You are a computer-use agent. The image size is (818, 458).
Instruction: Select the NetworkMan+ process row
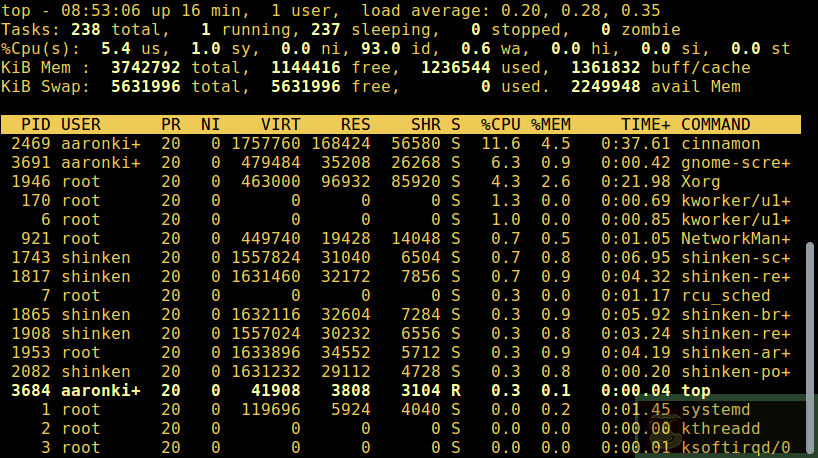point(400,239)
